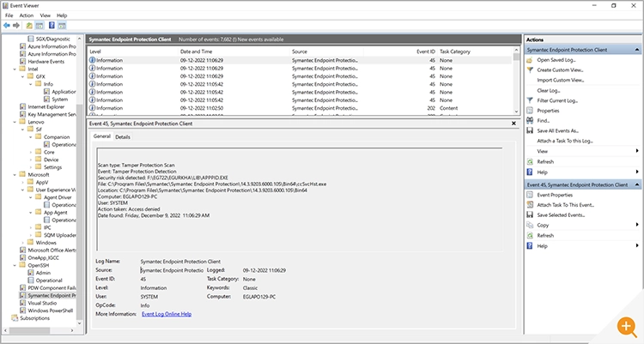This screenshot has height=344, width=644.
Task: Sort events by Event ID column
Action: tap(400, 51)
